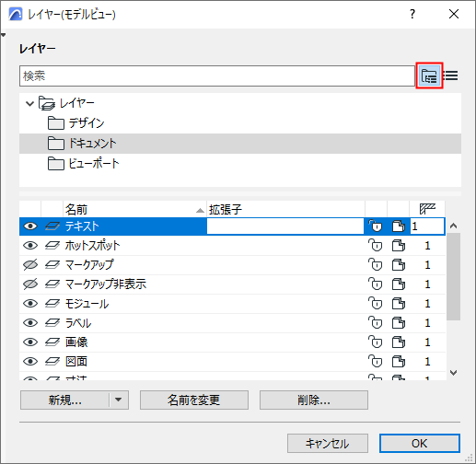This screenshot has width=476, height=464.
Task: Click the layer list scrollbar thumb
Action: pyautogui.click(x=453, y=276)
